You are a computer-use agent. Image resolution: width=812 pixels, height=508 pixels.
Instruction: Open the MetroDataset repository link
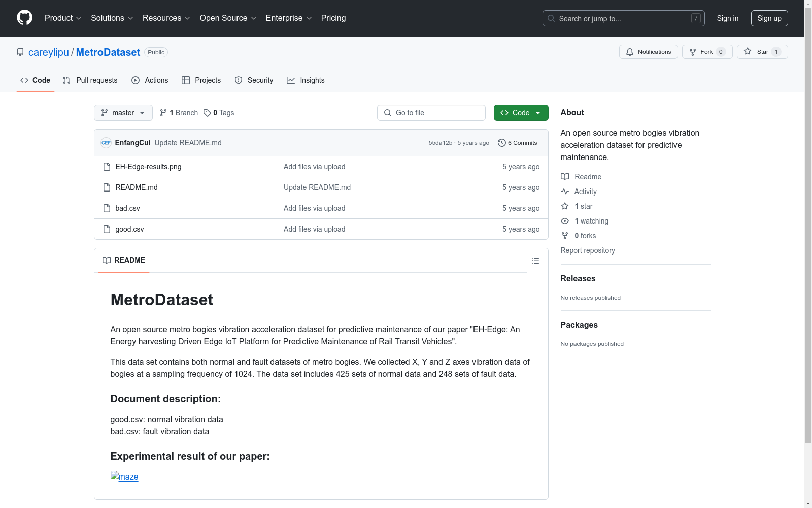click(108, 52)
